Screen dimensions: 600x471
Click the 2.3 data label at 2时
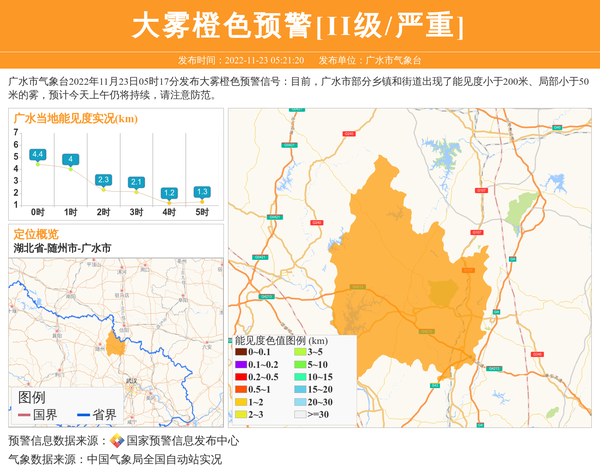click(x=103, y=179)
